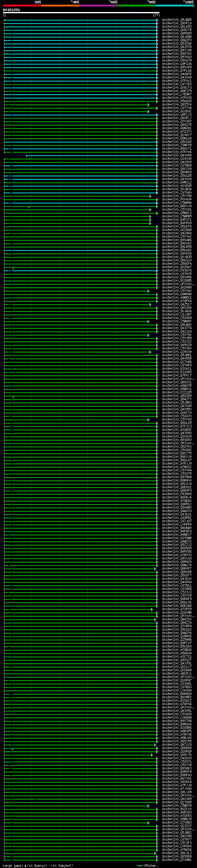This screenshot has width=197, height=868.
Task: Open hit UniRef100_Q9XFL6
Action: pyautogui.click(x=177, y=23)
